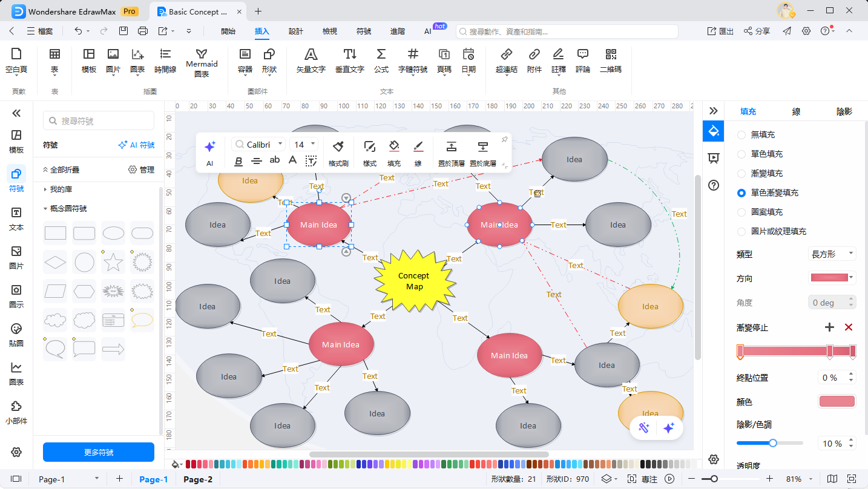Open the clipart (貼圖) sidebar panel
The width and height of the screenshot is (868, 489).
point(16,334)
